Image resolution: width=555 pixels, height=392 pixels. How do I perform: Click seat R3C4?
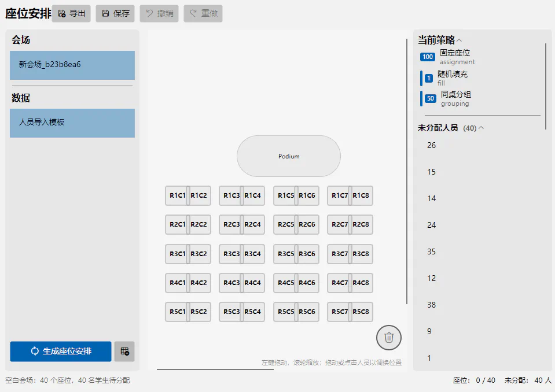(253, 254)
